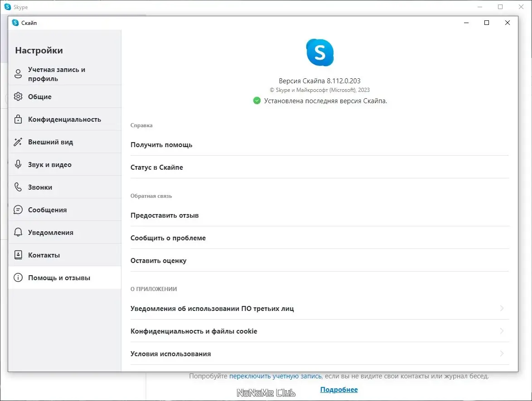Close the background Skype window

click(521, 7)
